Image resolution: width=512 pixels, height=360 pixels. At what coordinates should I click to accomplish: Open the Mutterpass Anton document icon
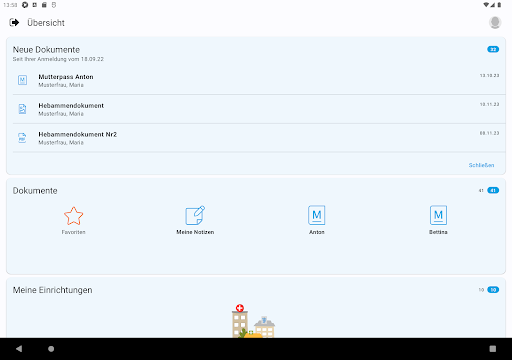(22, 80)
